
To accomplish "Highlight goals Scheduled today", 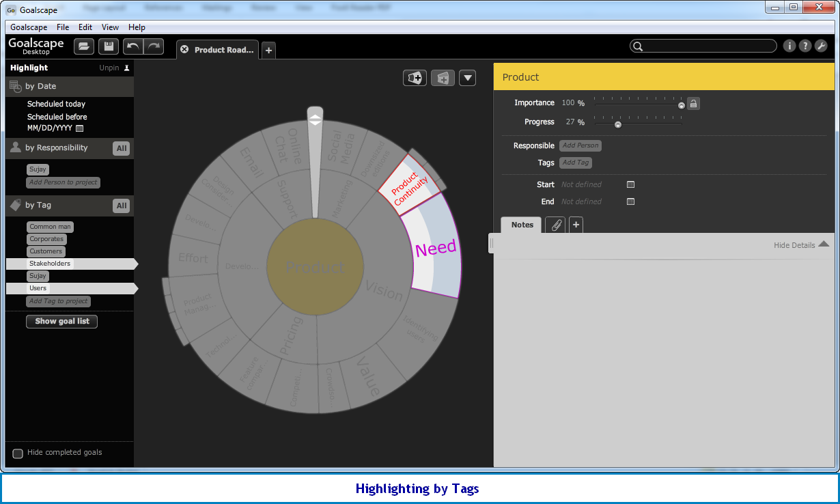I will click(x=56, y=104).
